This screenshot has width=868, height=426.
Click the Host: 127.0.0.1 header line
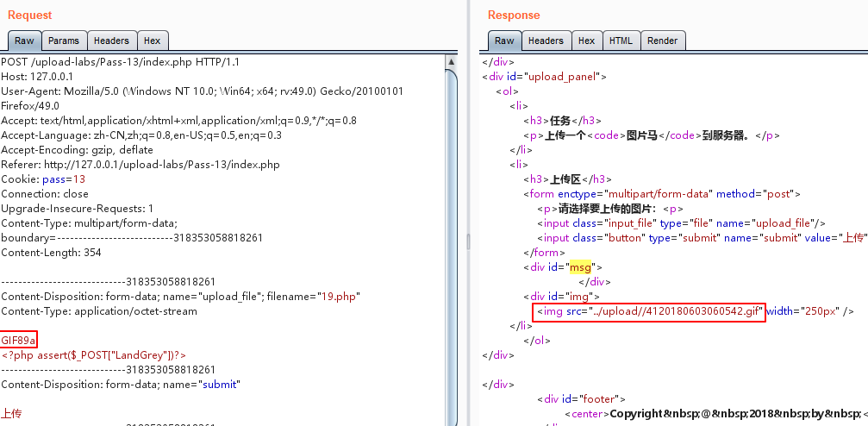[x=37, y=77]
